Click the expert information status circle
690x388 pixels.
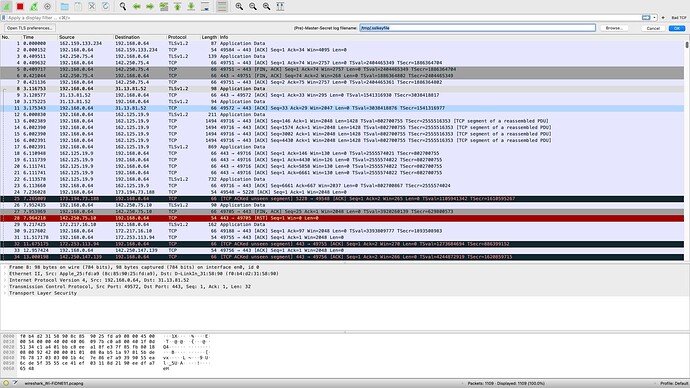6,383
